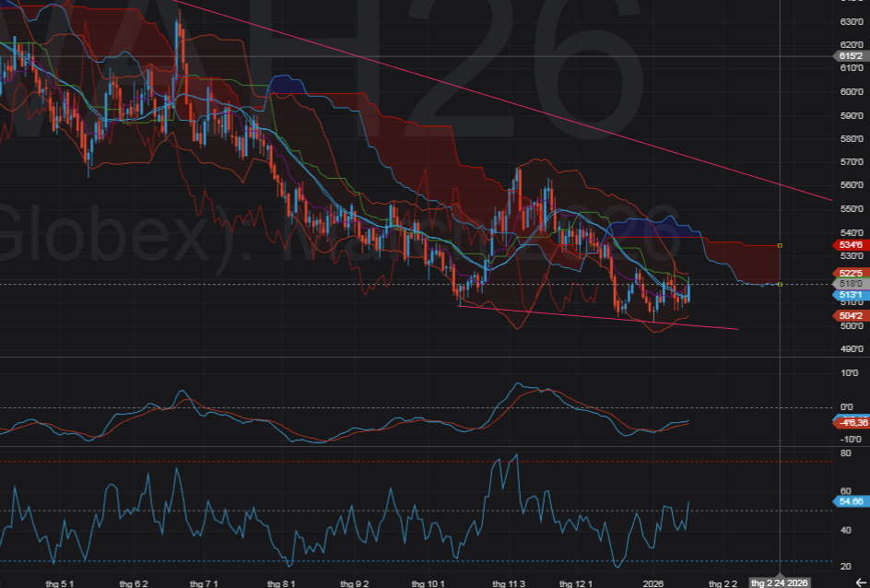Click the 522'5 price axis label
The image size is (870, 588).
tap(851, 274)
